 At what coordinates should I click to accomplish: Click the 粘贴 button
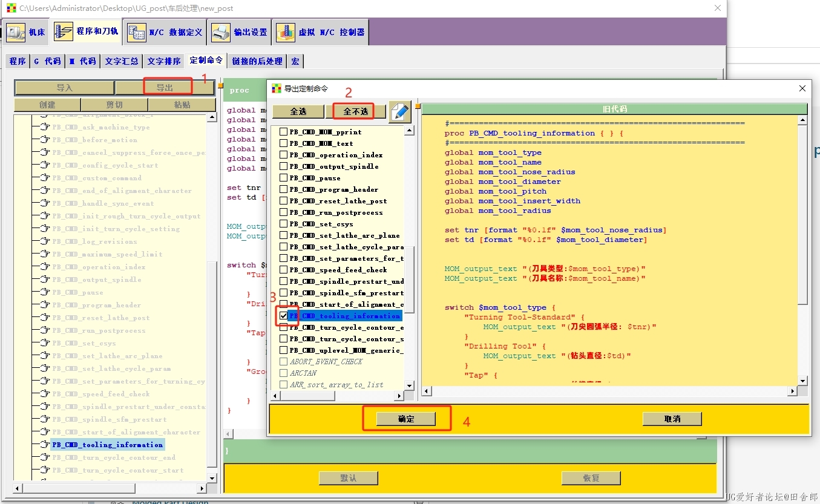coord(182,105)
